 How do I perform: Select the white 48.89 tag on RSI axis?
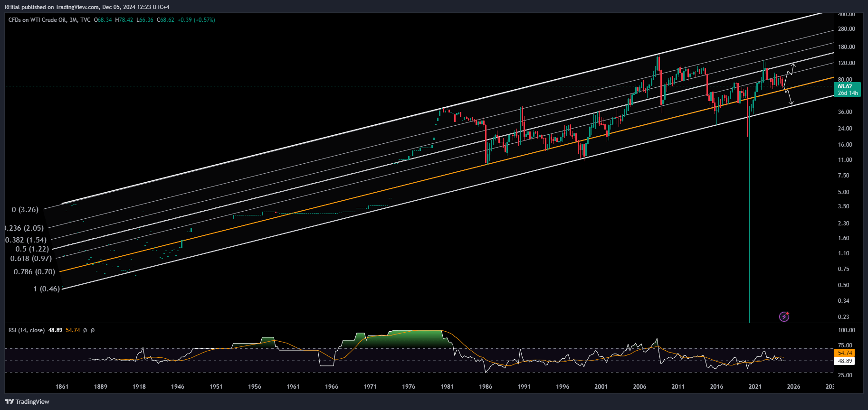(844, 361)
